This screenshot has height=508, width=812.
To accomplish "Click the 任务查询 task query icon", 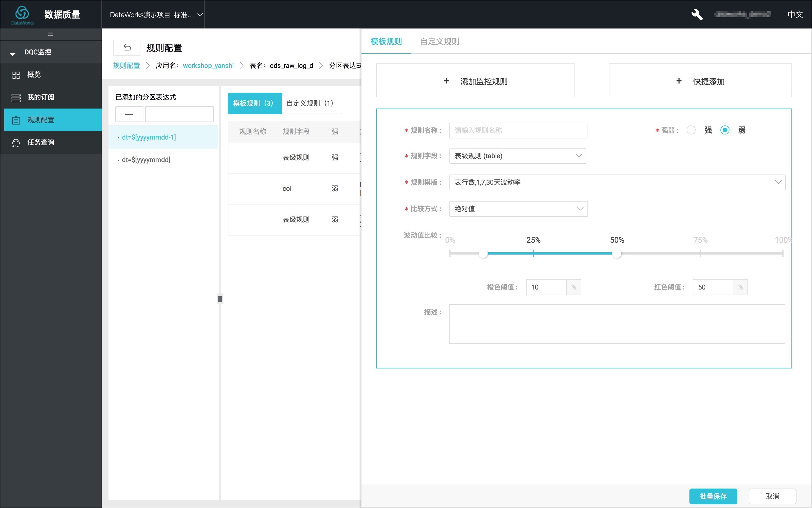I will (x=16, y=142).
